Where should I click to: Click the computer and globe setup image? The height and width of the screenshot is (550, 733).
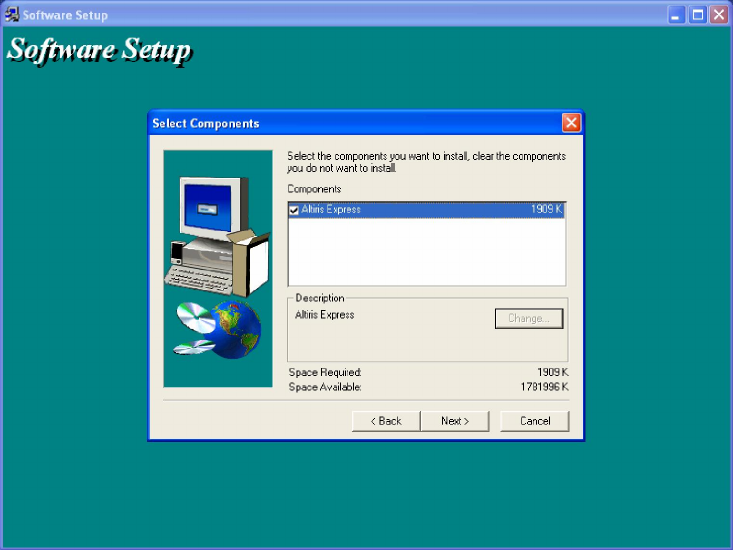[x=218, y=268]
